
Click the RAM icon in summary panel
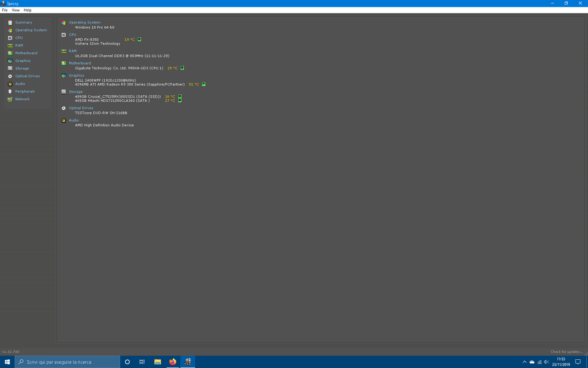point(64,51)
